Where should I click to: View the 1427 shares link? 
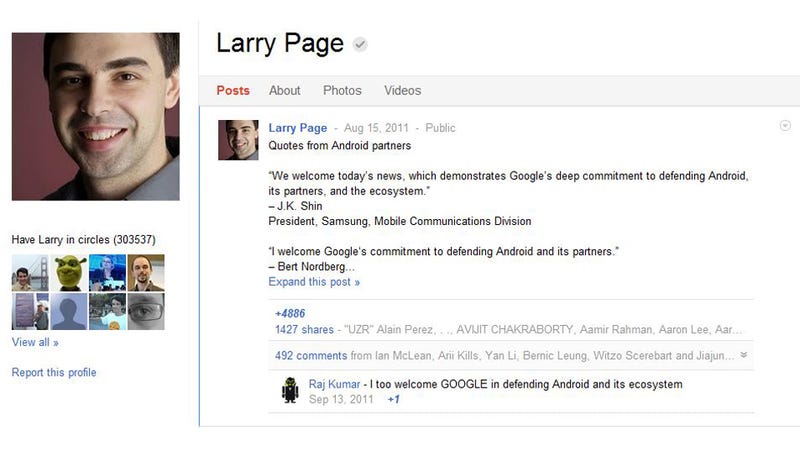click(x=305, y=330)
